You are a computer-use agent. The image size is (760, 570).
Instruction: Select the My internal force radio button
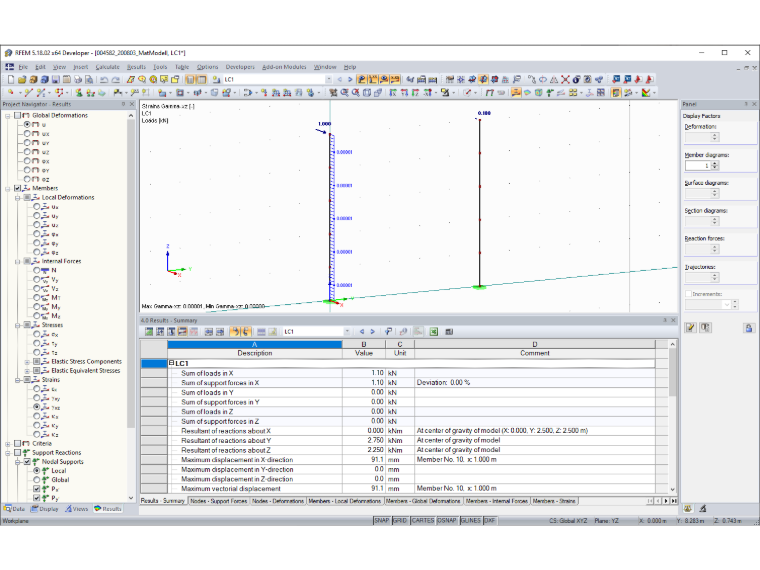tap(37, 306)
